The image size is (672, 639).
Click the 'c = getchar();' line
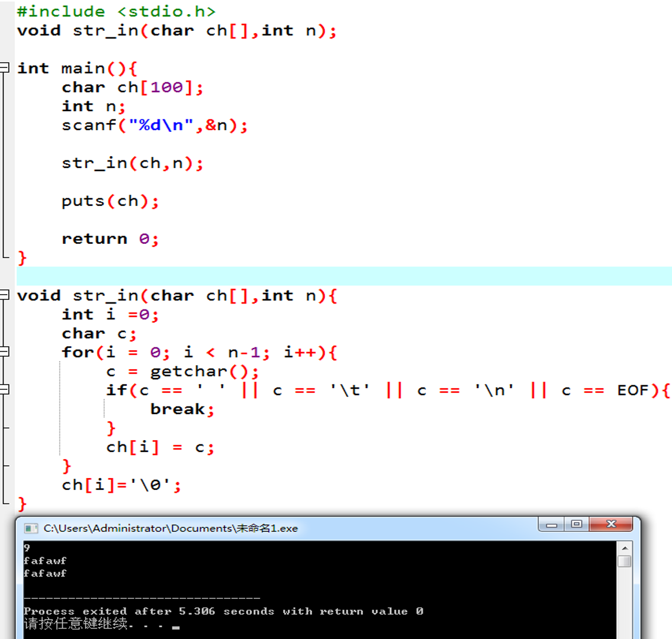182,372
